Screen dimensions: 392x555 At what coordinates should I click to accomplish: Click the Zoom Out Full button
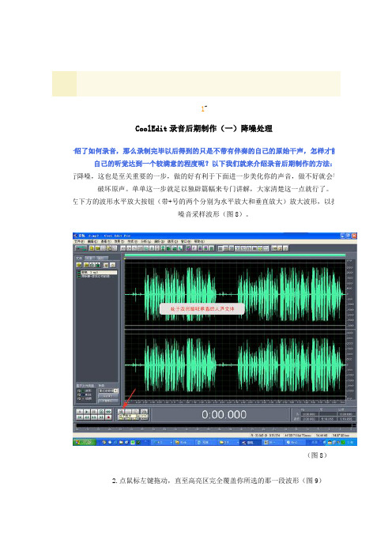click(x=136, y=412)
